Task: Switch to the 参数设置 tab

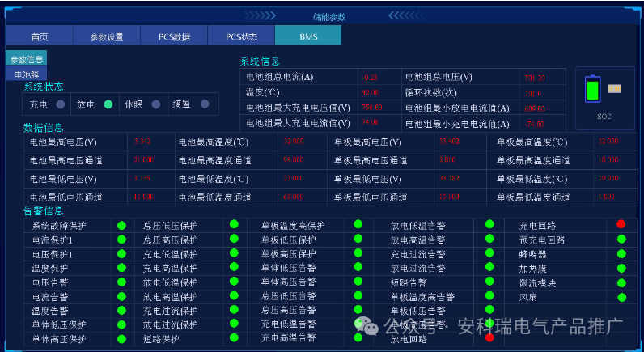Action: click(x=107, y=36)
